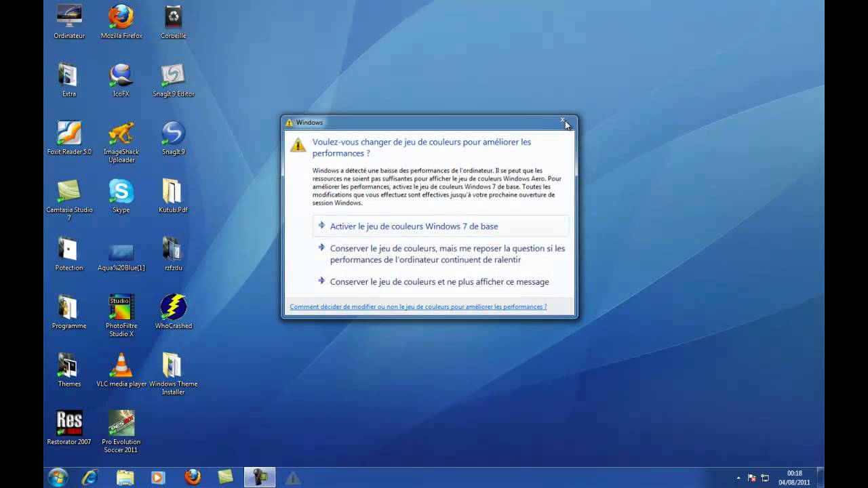This screenshot has height=488, width=868.
Task: Open the rzfzdu desktop item
Action: (174, 254)
